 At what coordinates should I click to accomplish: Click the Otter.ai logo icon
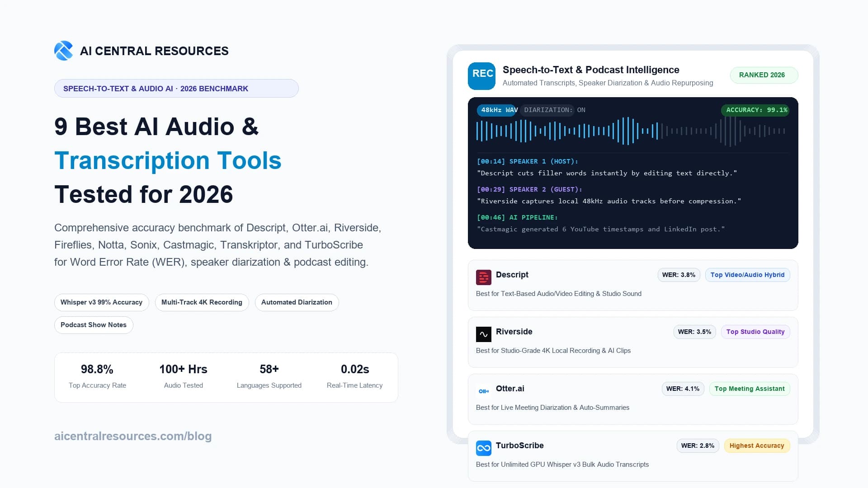(x=483, y=391)
